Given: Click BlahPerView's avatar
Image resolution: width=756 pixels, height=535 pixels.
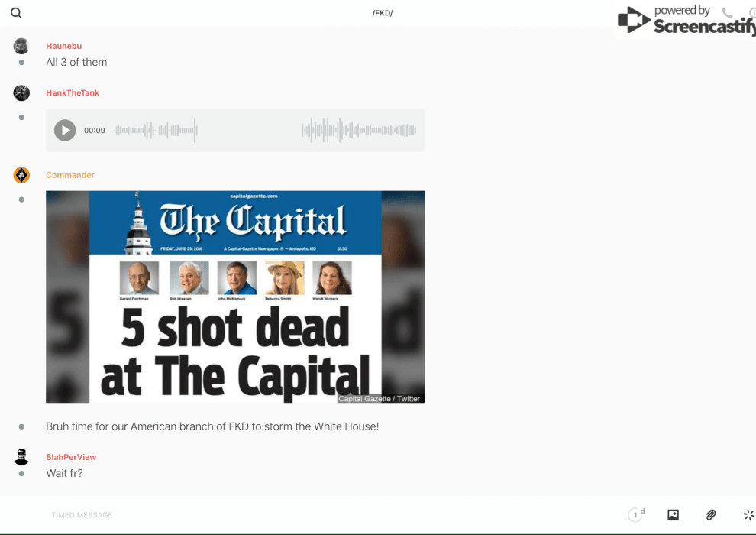Looking at the screenshot, I should click(x=21, y=457).
